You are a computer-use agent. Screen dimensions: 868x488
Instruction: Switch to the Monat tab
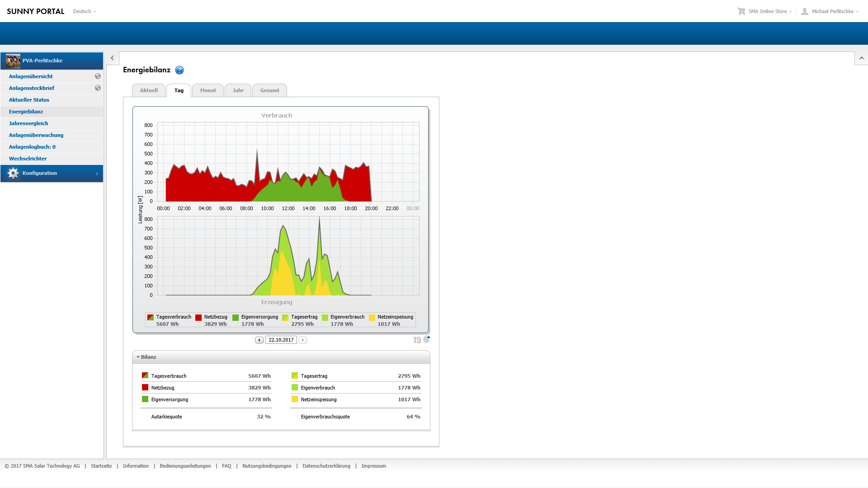point(208,90)
